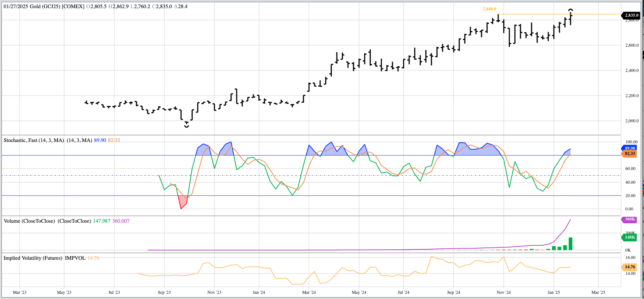Click the purple 360K value tag
This screenshot has height=299, width=644.
630,219
